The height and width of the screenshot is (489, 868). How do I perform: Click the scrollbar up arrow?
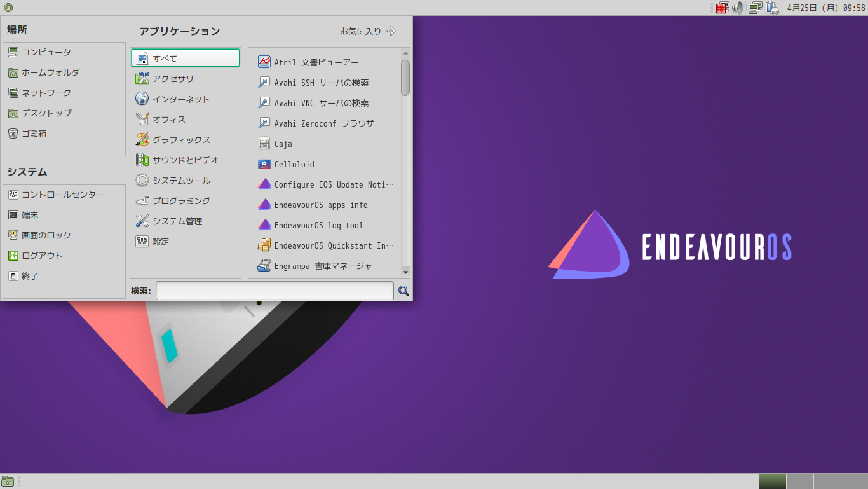(x=405, y=53)
